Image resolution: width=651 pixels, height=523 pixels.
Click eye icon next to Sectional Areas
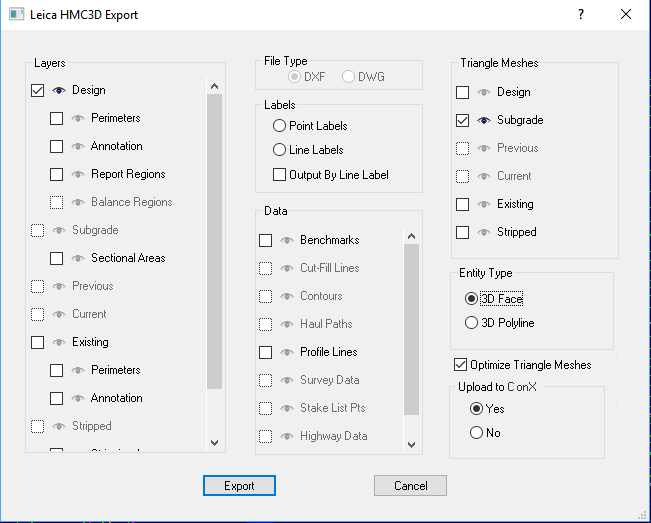77,258
